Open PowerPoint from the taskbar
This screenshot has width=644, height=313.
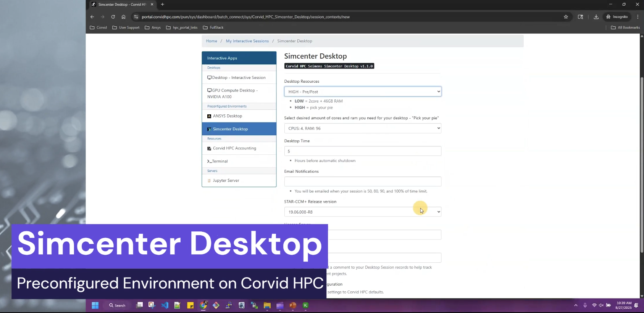(x=293, y=305)
